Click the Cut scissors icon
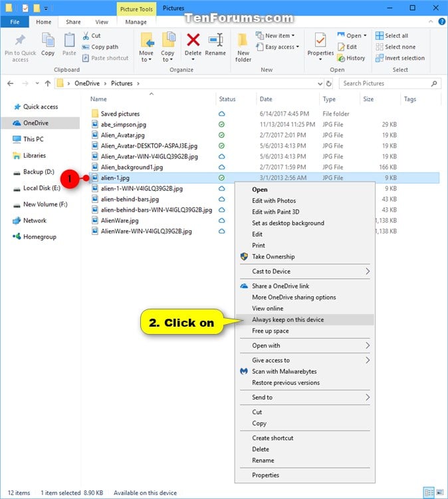Screen dimensions: 448x499 (x=86, y=36)
